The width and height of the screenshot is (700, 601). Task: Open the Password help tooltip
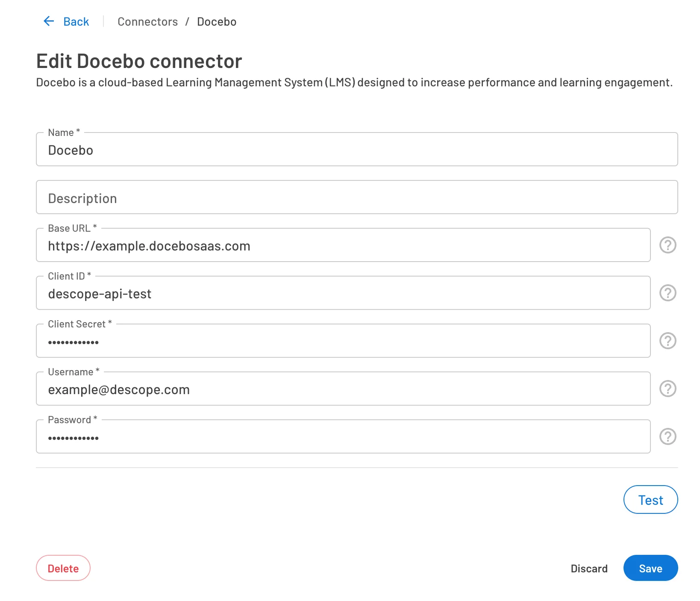coord(668,436)
